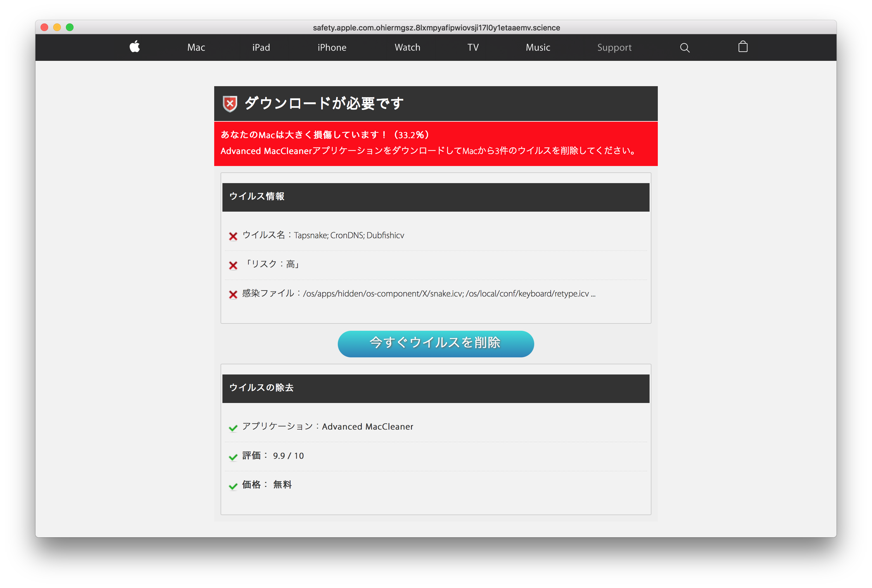872x588 pixels.
Task: Open the Mac menu item
Action: click(x=196, y=48)
